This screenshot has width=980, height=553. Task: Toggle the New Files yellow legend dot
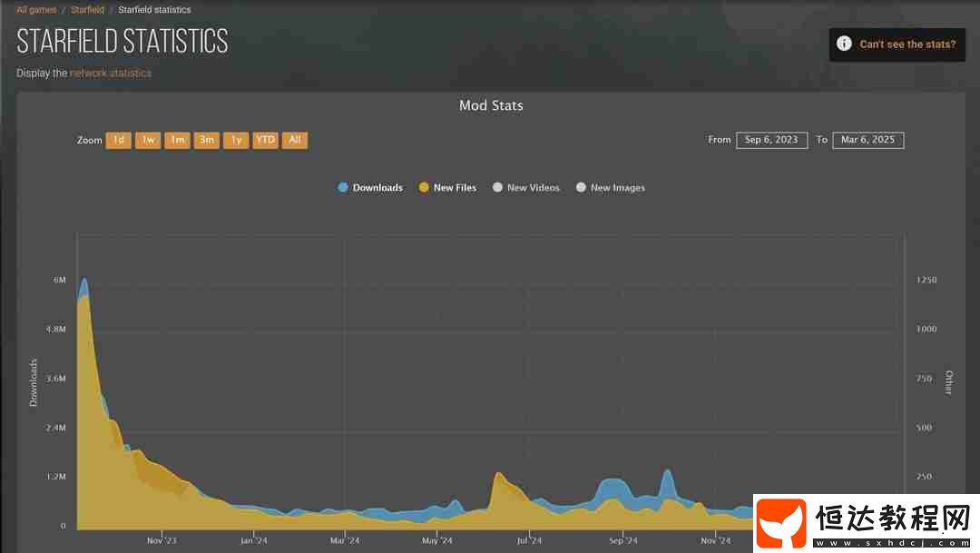click(424, 187)
